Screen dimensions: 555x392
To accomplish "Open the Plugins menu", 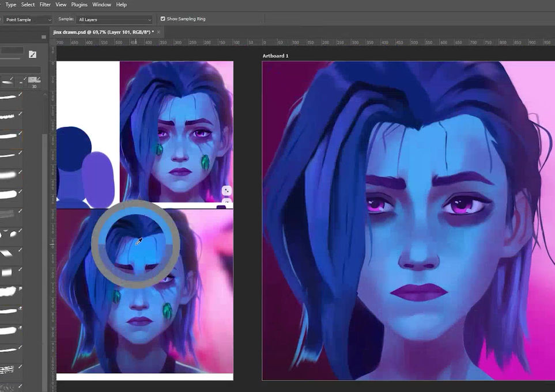I will (80, 5).
